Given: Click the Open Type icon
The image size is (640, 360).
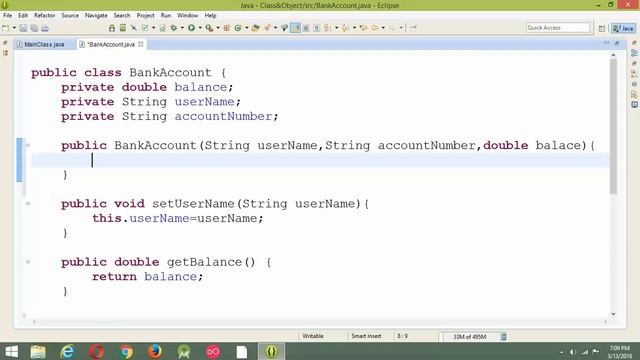Looking at the screenshot, I should click(255, 28).
